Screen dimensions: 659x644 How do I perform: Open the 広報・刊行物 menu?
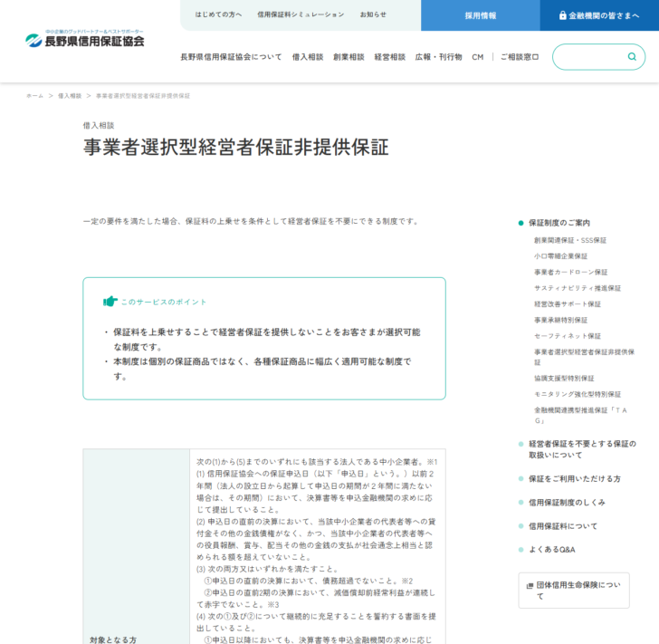pyautogui.click(x=438, y=57)
